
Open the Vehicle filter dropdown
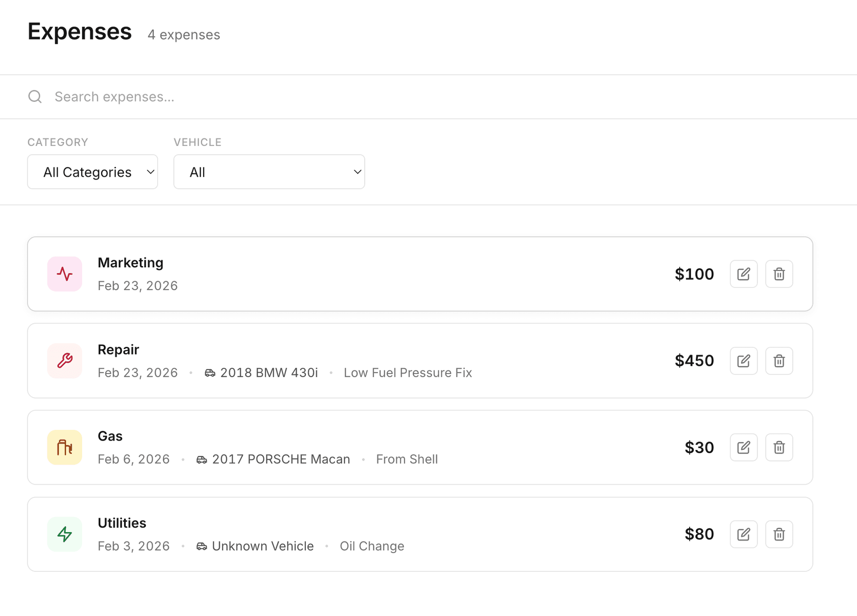tap(269, 171)
